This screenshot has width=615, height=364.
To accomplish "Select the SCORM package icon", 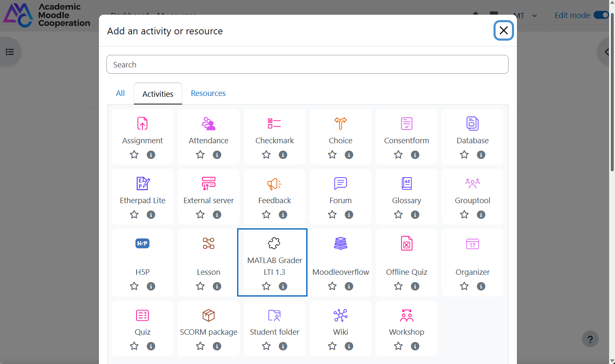I will (209, 315).
